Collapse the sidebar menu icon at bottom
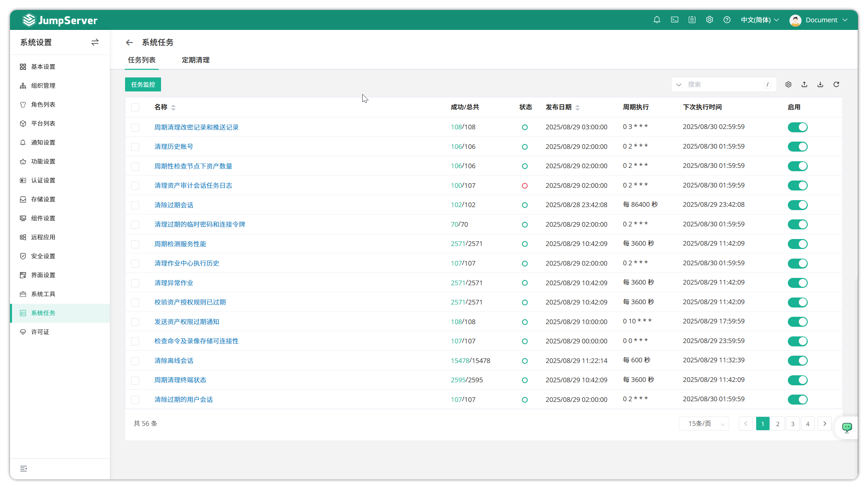Screen dimensions: 868x486 coord(23,469)
